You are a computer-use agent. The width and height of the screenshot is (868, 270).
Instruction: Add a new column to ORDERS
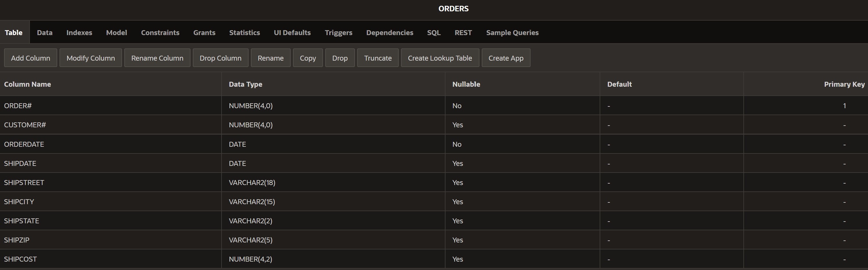(x=30, y=58)
